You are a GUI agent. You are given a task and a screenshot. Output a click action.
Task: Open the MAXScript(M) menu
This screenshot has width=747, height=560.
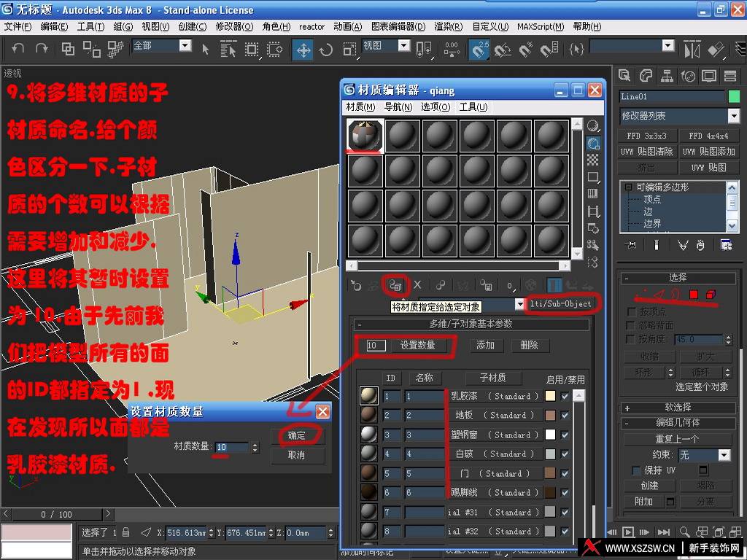click(541, 27)
